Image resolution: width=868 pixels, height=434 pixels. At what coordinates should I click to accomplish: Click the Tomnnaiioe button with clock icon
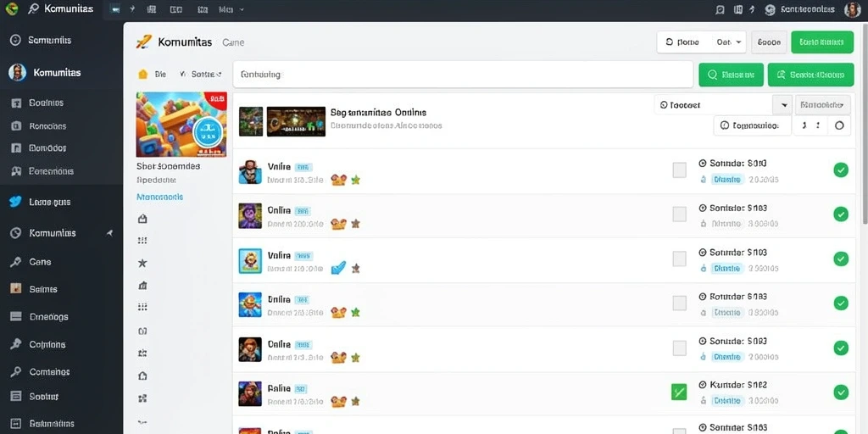pyautogui.click(x=752, y=125)
